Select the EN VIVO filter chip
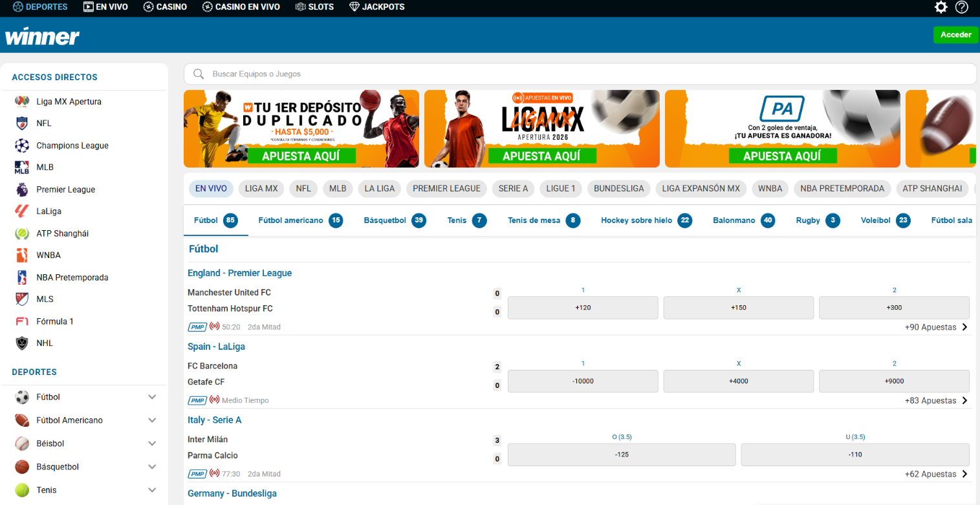Image resolution: width=980 pixels, height=505 pixels. (x=211, y=189)
